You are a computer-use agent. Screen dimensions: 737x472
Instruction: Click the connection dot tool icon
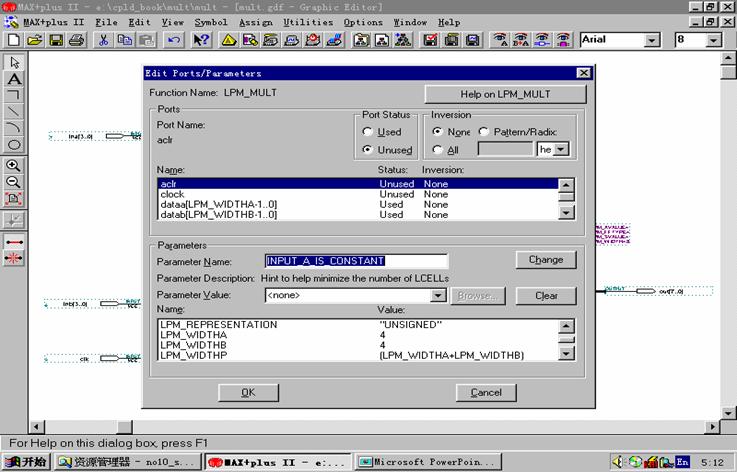(14, 220)
